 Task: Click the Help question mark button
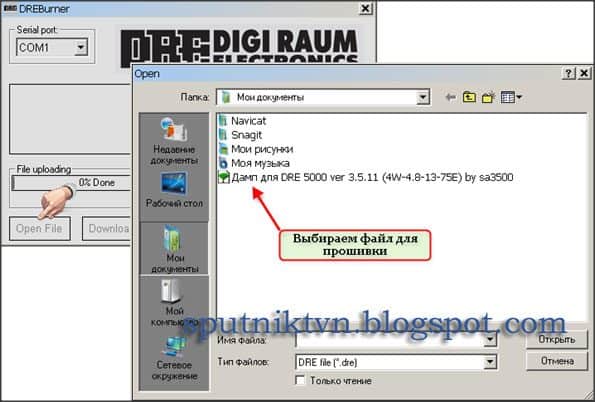coord(568,73)
